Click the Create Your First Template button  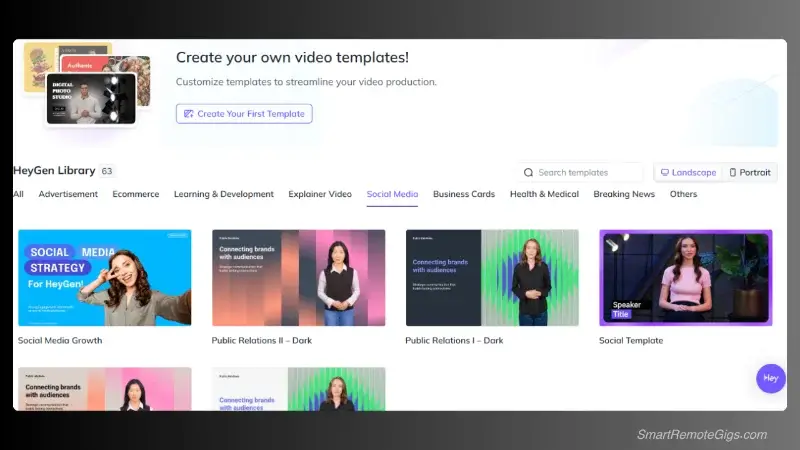pos(244,114)
